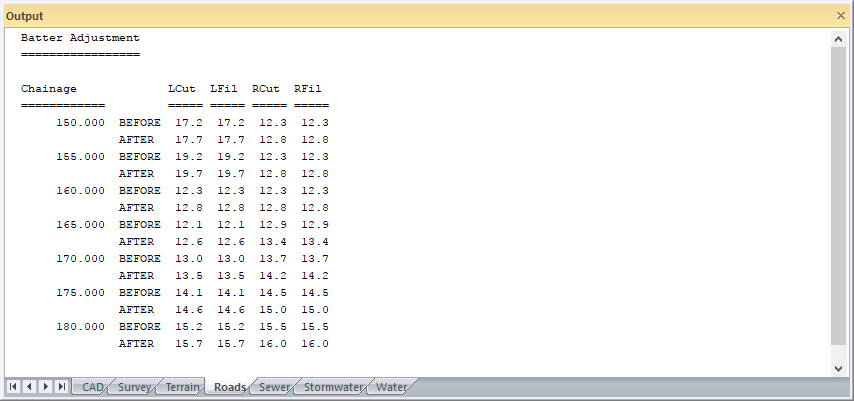
Task: Open the Stormwater tab
Action: point(332,387)
